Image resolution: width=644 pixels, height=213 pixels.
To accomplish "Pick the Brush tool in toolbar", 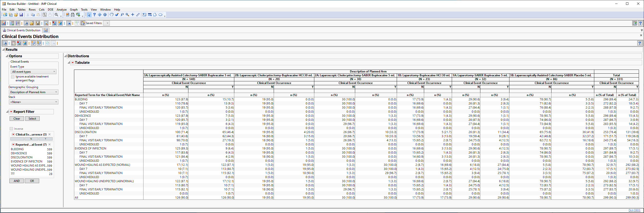I will click(x=117, y=15).
